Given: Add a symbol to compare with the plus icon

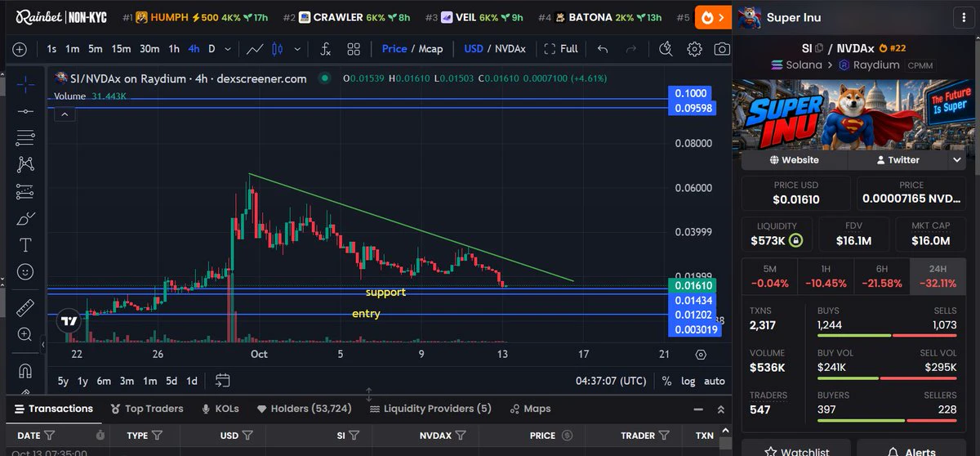Looking at the screenshot, I should pyautogui.click(x=20, y=49).
